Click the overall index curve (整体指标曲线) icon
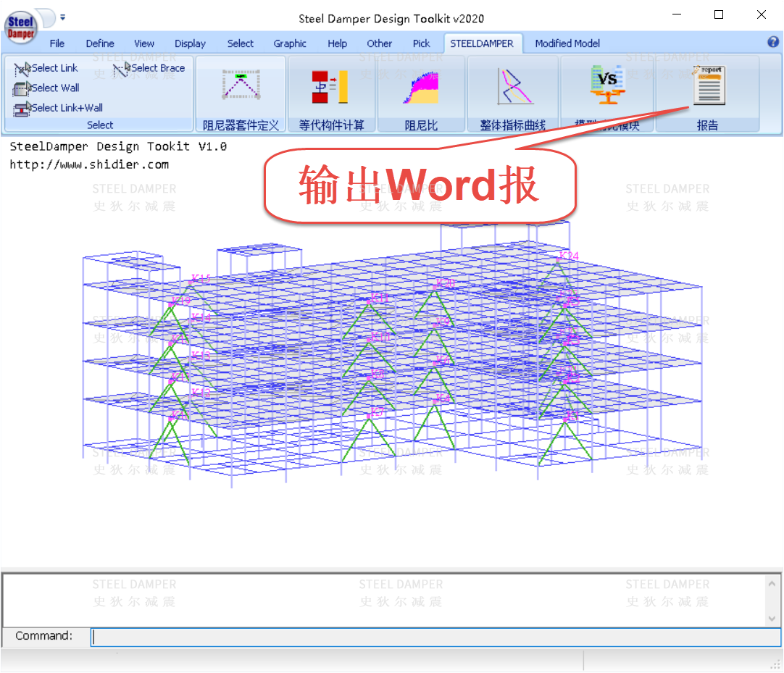The image size is (784, 673). tap(514, 86)
